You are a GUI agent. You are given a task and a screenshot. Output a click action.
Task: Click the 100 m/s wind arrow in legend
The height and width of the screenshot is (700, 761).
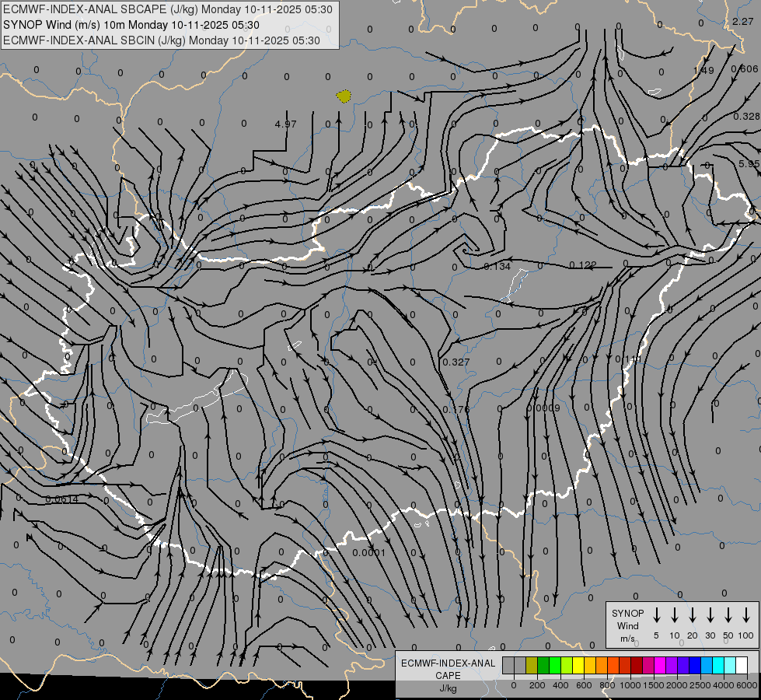click(x=746, y=615)
